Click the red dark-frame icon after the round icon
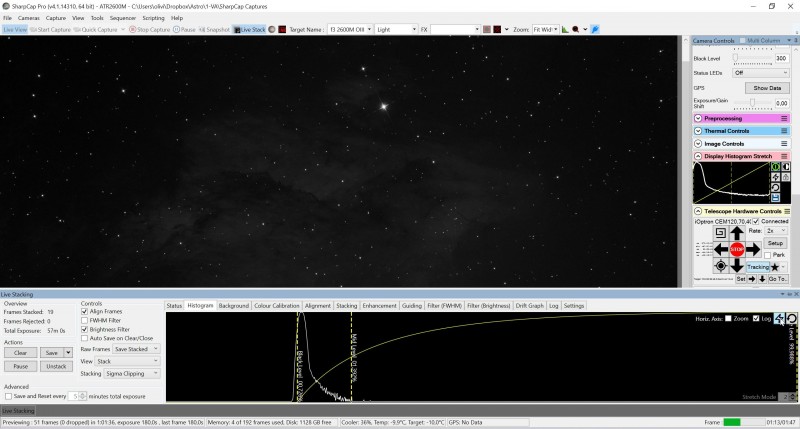Image resolution: width=800 pixels, height=429 pixels. (x=282, y=30)
